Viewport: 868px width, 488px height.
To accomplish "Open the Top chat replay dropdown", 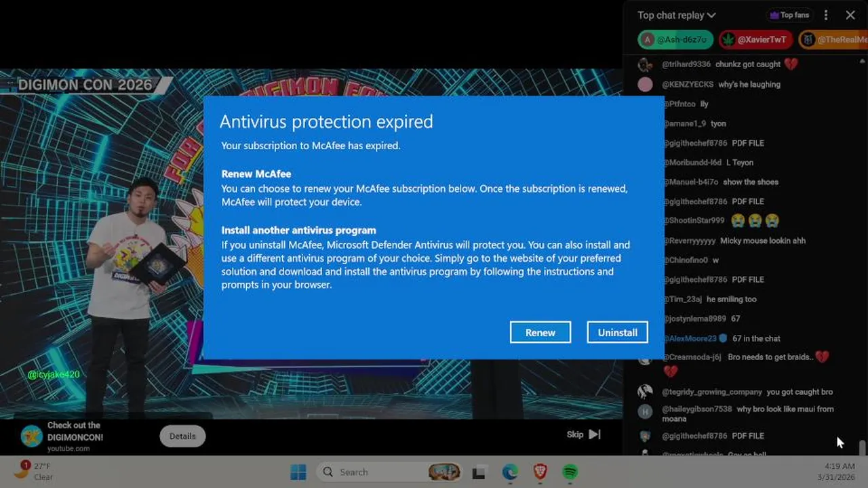I will [676, 15].
